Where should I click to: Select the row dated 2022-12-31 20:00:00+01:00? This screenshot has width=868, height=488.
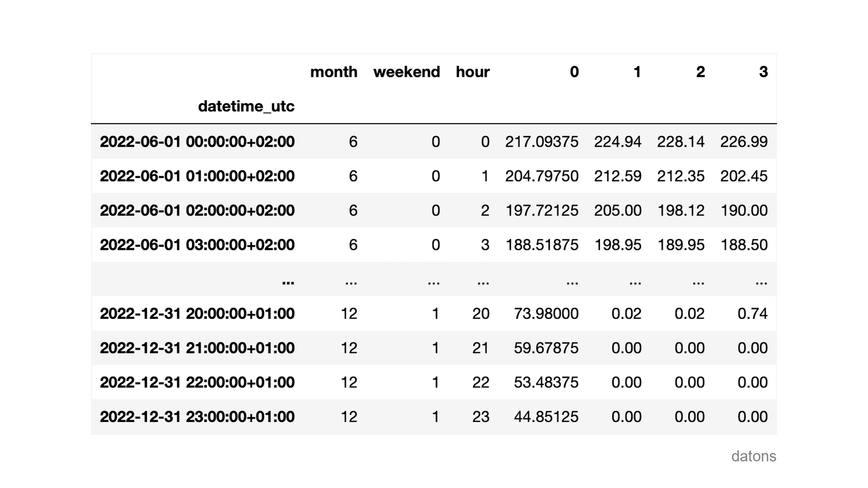click(197, 313)
